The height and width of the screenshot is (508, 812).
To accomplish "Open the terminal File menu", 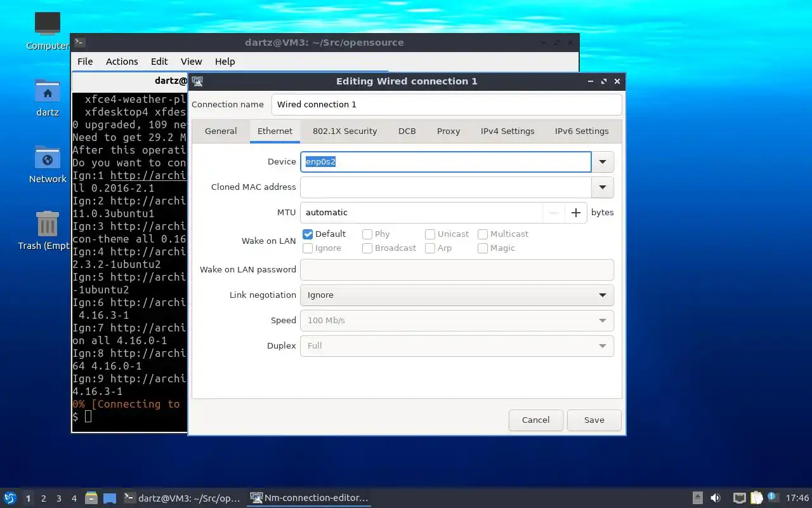I will [85, 62].
